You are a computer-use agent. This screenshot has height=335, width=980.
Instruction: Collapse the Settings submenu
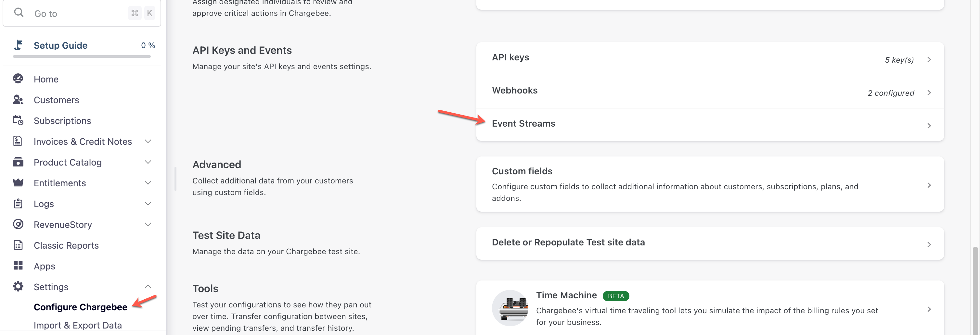148,287
